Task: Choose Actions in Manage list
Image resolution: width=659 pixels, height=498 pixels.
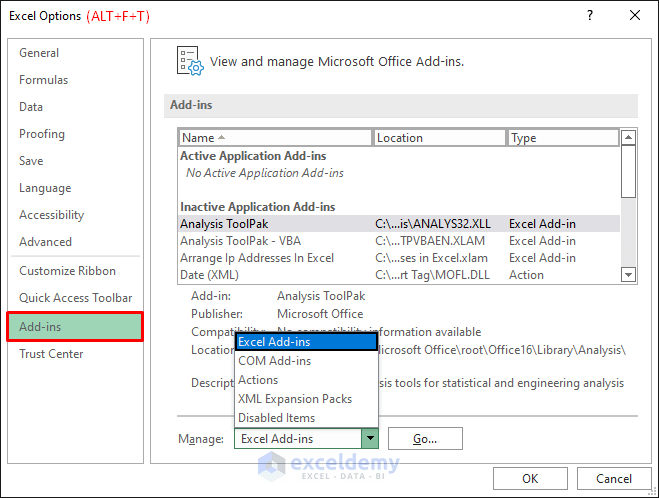Action: (x=258, y=380)
